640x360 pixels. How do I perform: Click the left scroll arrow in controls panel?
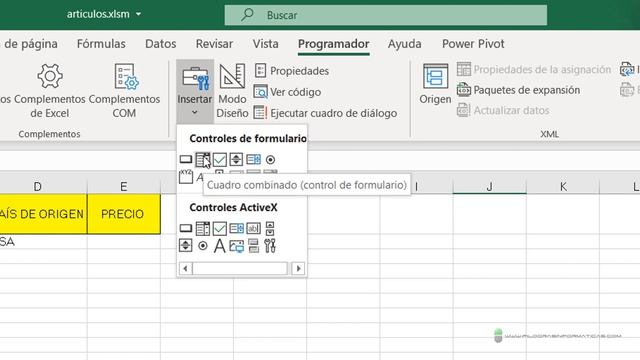(186, 269)
